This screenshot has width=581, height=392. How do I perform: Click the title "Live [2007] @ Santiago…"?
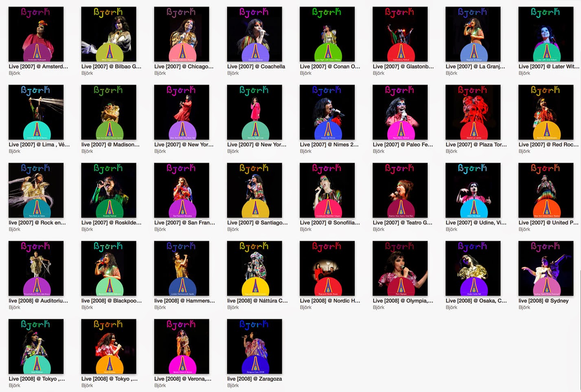coord(257,222)
